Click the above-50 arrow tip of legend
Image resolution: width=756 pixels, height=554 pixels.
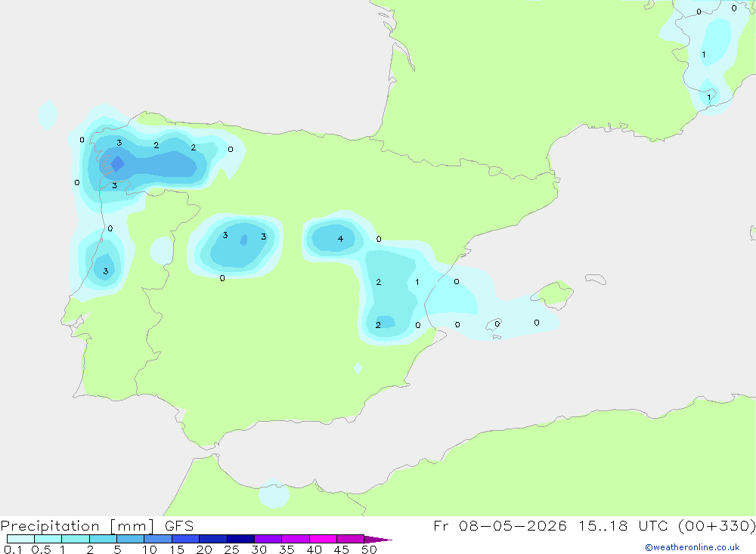(x=378, y=540)
